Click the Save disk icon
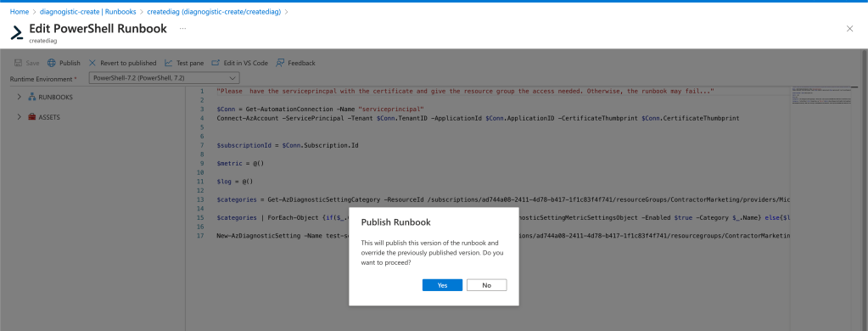The width and height of the screenshot is (868, 331). pos(19,63)
